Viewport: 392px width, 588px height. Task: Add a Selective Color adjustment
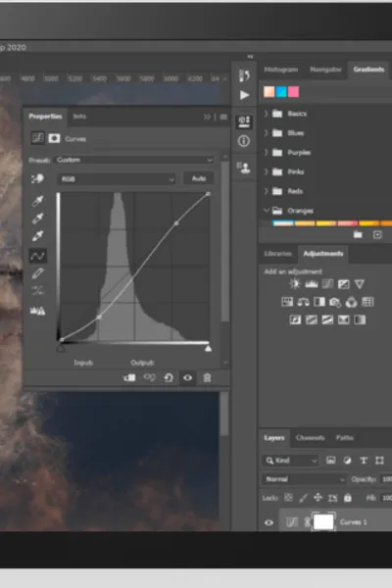[344, 319]
